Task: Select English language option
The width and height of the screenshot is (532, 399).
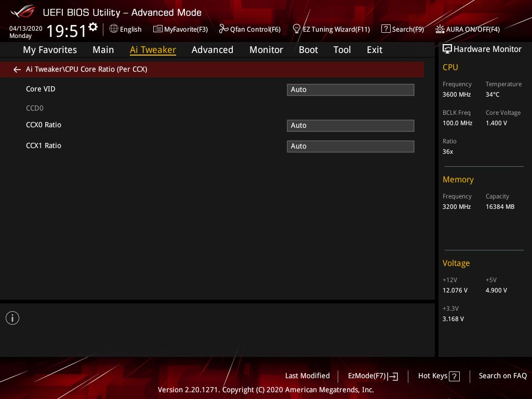Action: (130, 29)
